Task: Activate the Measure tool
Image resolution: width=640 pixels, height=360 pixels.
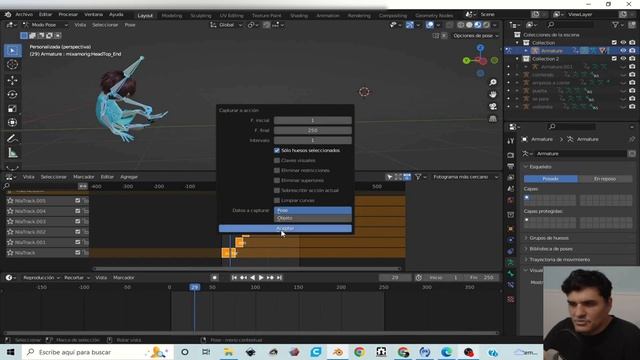Action: point(12,153)
